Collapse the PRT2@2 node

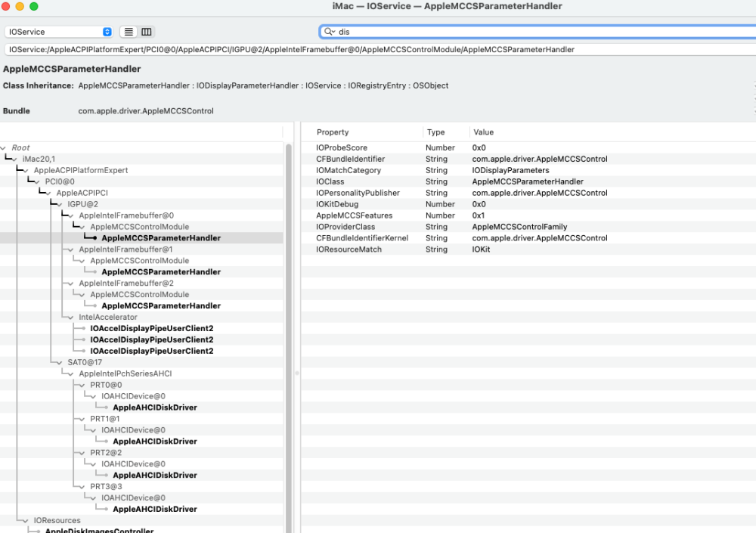82,452
